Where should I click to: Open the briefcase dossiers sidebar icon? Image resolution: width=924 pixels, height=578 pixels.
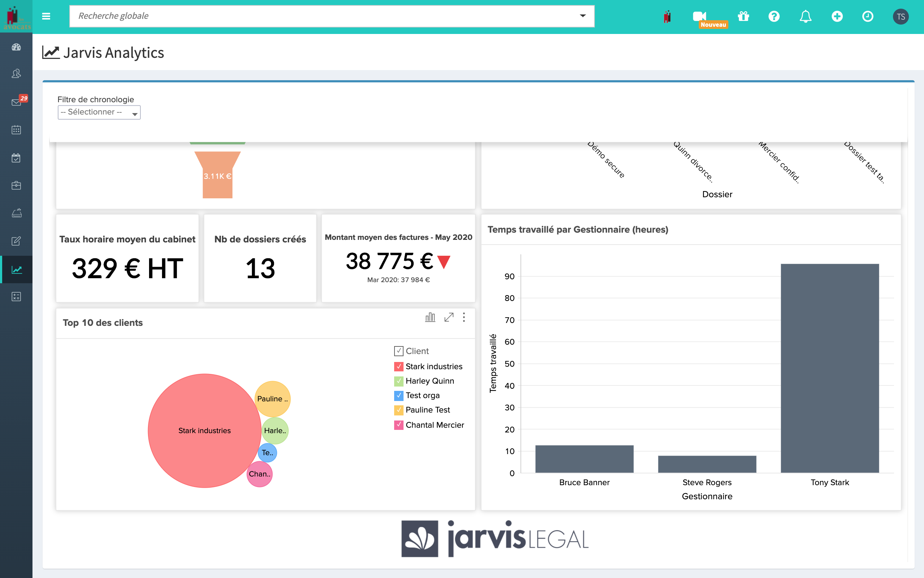click(16, 185)
